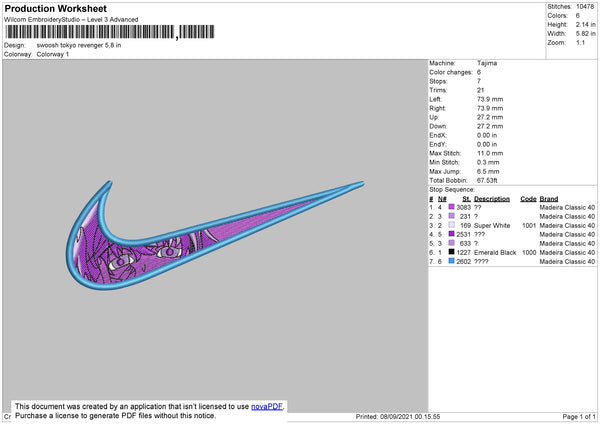
Task: Click stitch count 3083 in stop 1
Action: (463, 207)
